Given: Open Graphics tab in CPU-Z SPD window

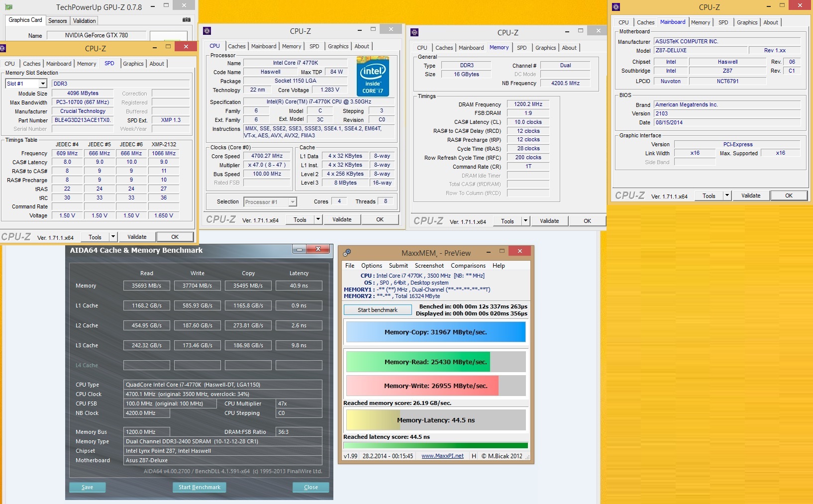Looking at the screenshot, I should coord(133,64).
